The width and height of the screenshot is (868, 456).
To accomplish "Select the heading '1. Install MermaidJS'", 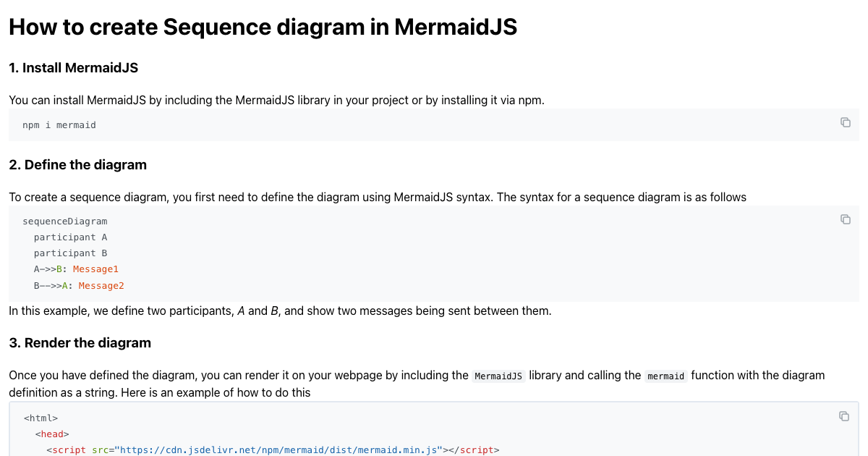I will click(x=73, y=67).
